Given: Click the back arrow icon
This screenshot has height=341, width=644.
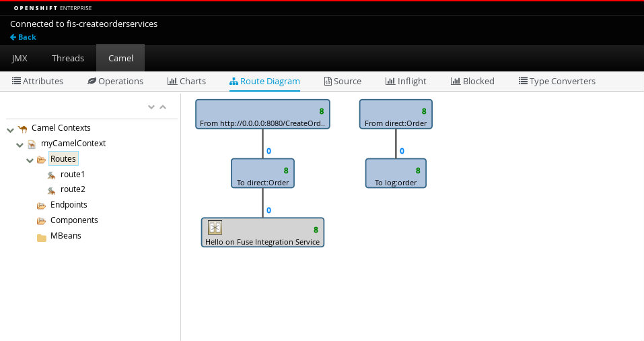Looking at the screenshot, I should pos(13,37).
